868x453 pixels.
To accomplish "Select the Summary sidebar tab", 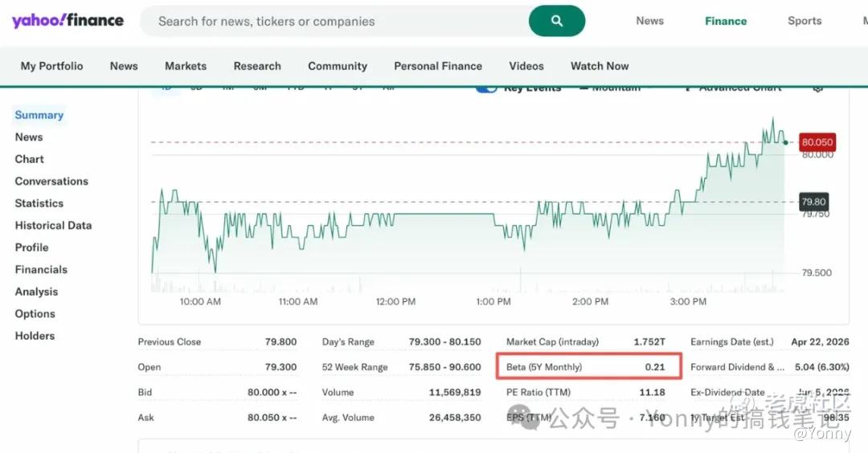I will [x=39, y=115].
